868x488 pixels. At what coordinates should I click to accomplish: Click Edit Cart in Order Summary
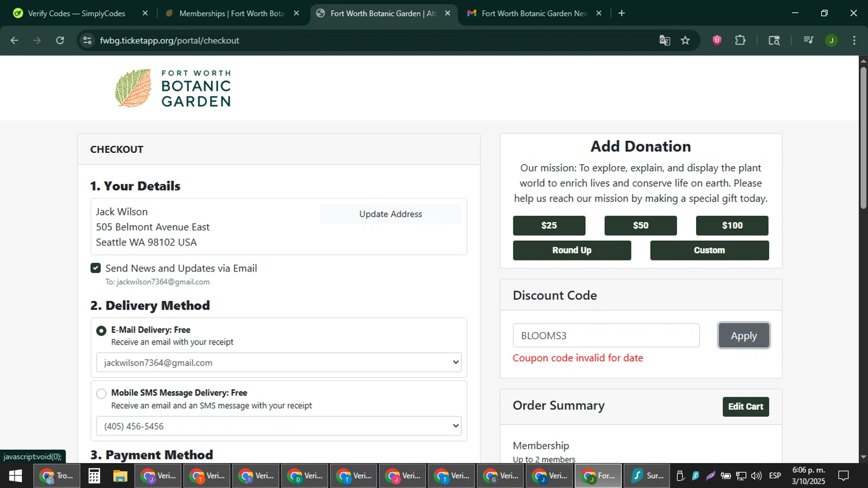coord(746,406)
